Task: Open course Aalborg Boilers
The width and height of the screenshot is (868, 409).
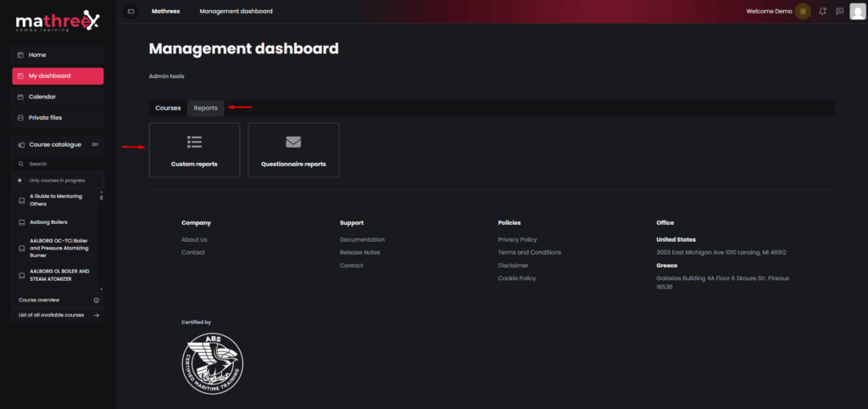Action: [48, 222]
